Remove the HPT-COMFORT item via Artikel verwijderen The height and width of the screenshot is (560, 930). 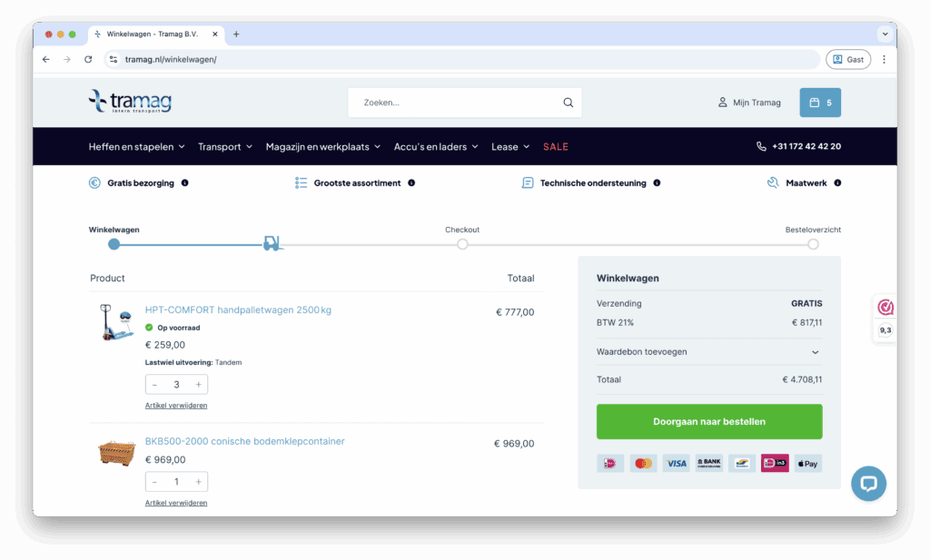tap(176, 406)
